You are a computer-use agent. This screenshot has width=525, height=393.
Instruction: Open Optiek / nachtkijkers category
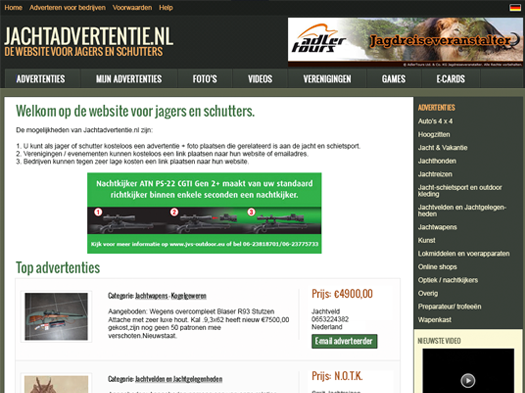(x=448, y=280)
